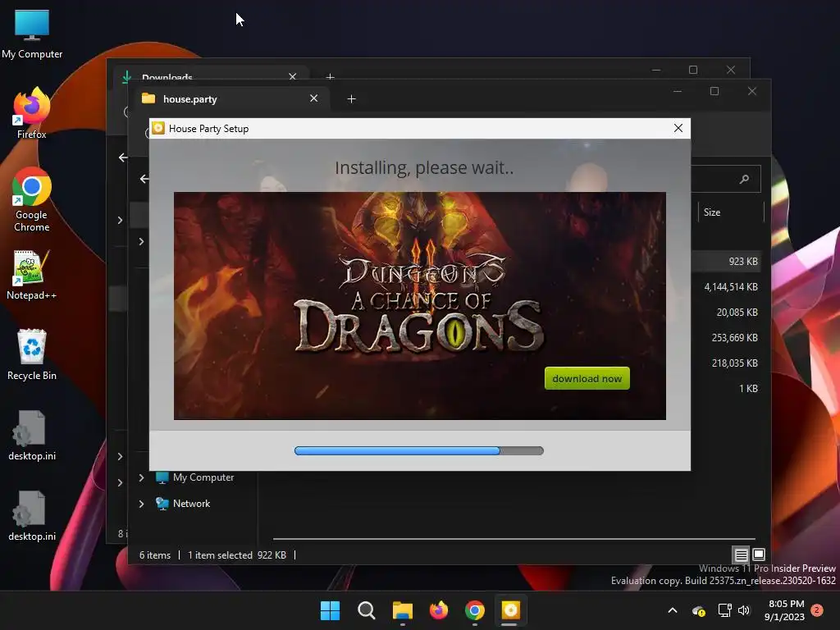Select the lower desktop.ini file icon

pyautogui.click(x=32, y=515)
